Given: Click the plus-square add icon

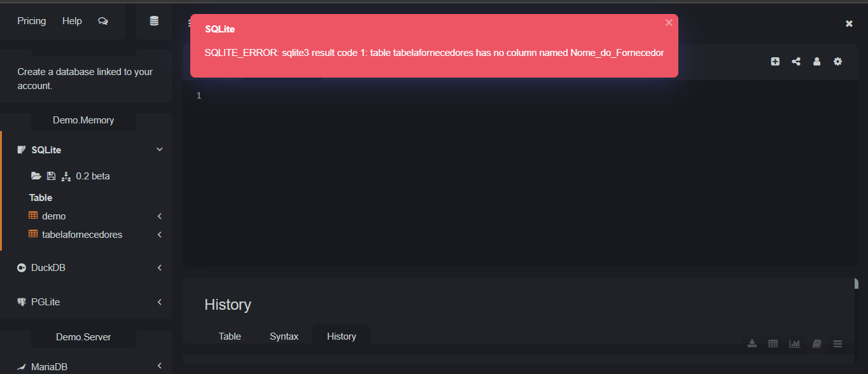Looking at the screenshot, I should tap(775, 62).
